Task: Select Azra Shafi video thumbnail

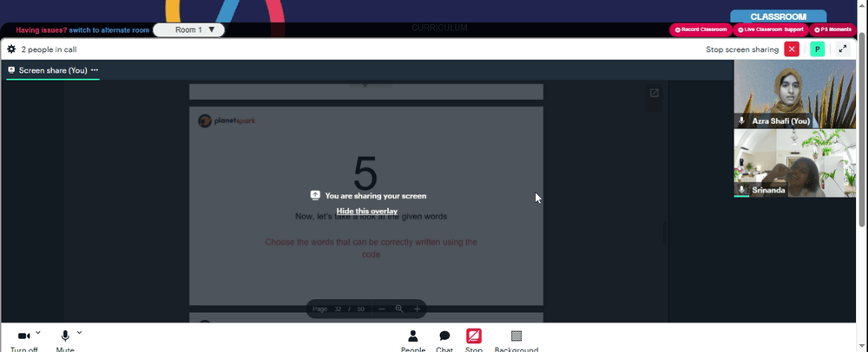Action: click(x=794, y=94)
